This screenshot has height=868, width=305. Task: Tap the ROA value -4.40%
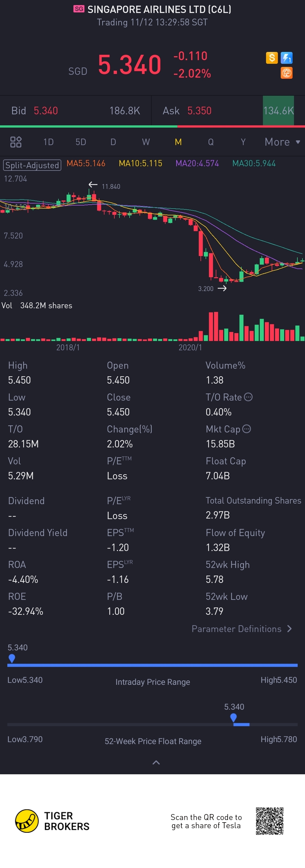23,579
